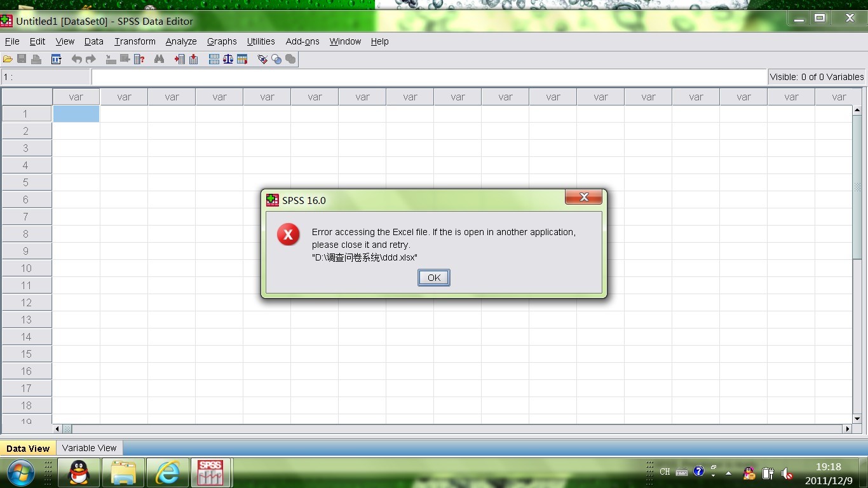Click the file path ending in ddd.xlsx
The width and height of the screenshot is (868, 488).
pyautogui.click(x=365, y=257)
